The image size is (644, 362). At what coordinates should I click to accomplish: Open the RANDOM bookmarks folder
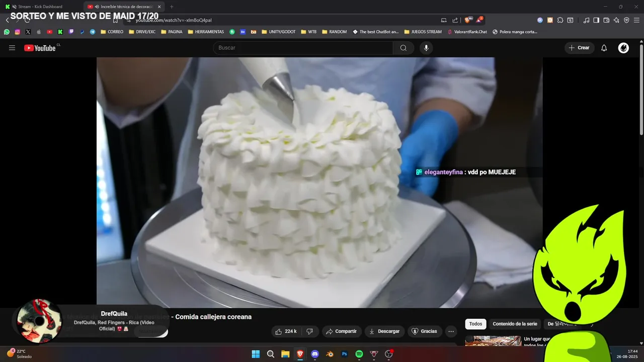[x=334, y=32]
